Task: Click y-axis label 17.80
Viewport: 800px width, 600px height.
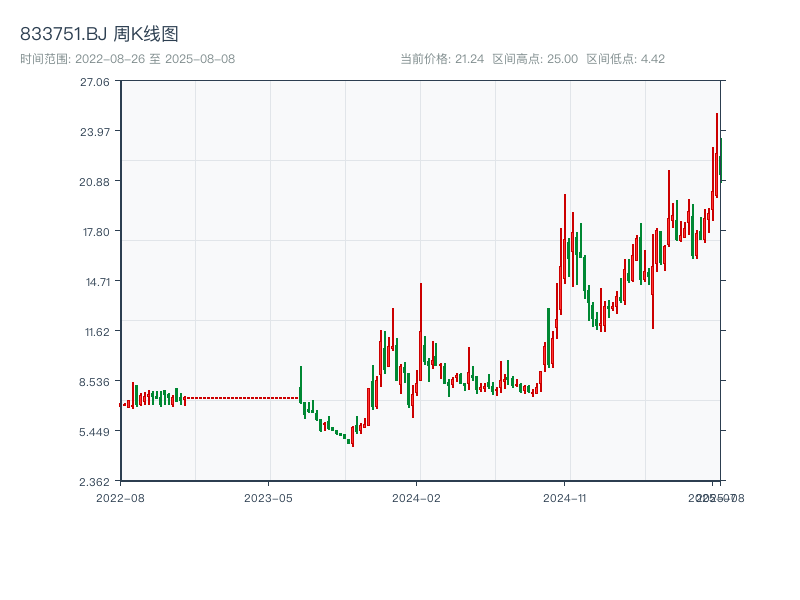Action: tap(96, 232)
